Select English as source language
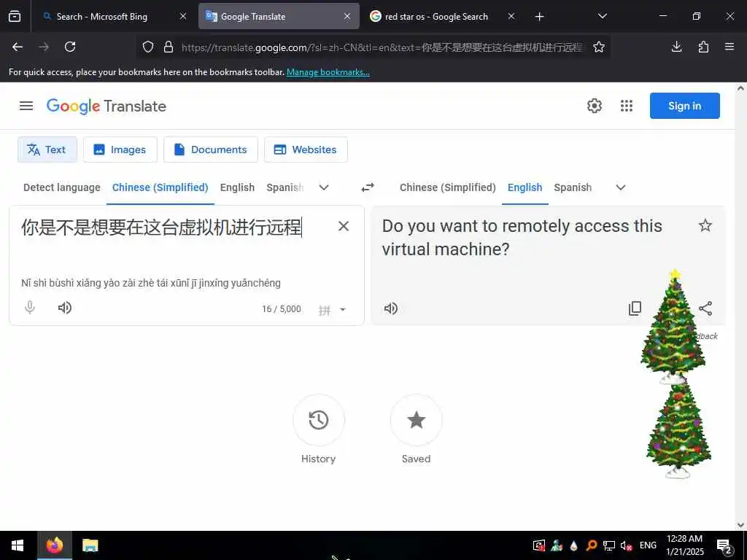 coord(237,187)
